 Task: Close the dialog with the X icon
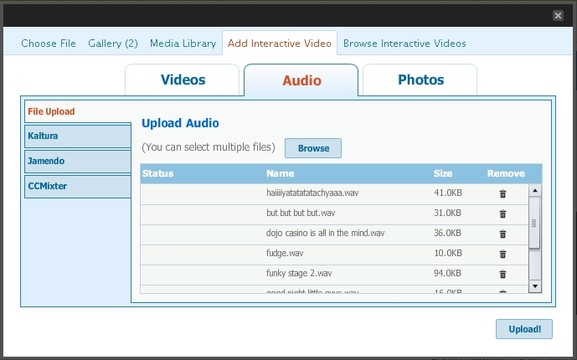[558, 15]
